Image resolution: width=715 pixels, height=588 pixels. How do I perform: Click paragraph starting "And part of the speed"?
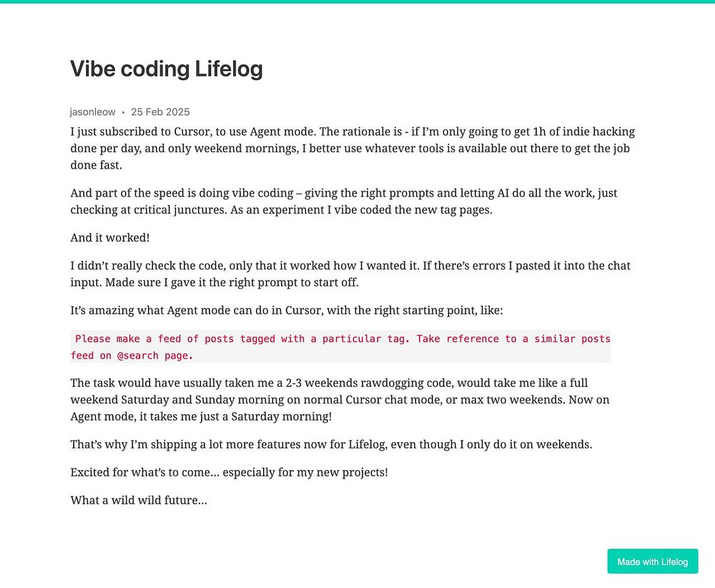(x=344, y=201)
